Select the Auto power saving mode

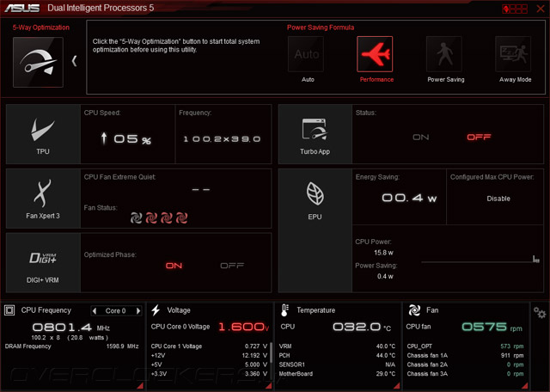tap(306, 54)
